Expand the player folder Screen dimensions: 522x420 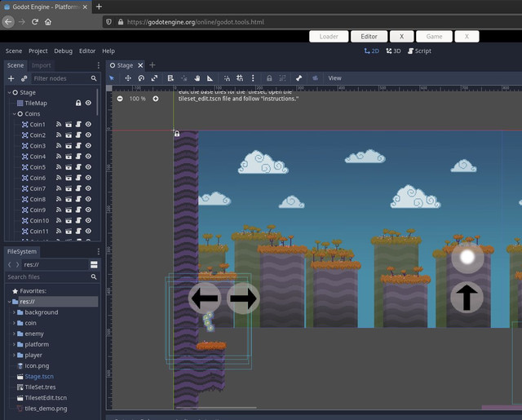14,355
